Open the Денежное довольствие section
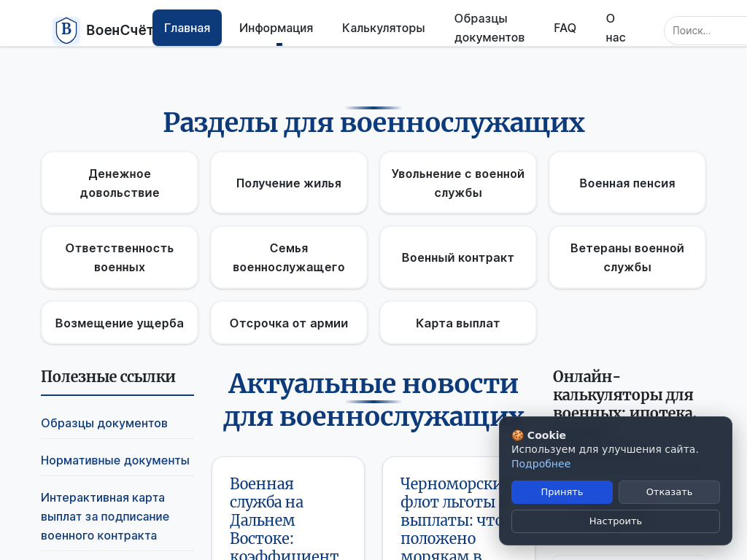 pos(120,183)
